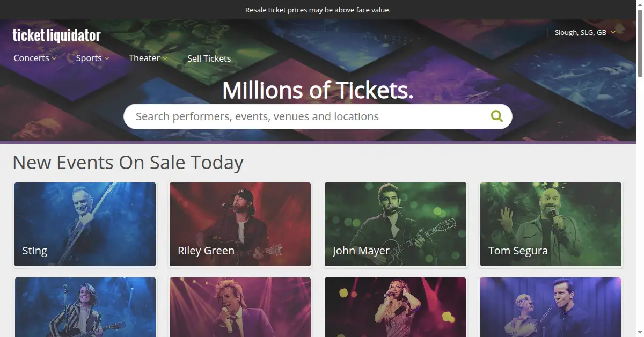Expand the Sports menu
This screenshot has height=337, width=644.
click(93, 58)
